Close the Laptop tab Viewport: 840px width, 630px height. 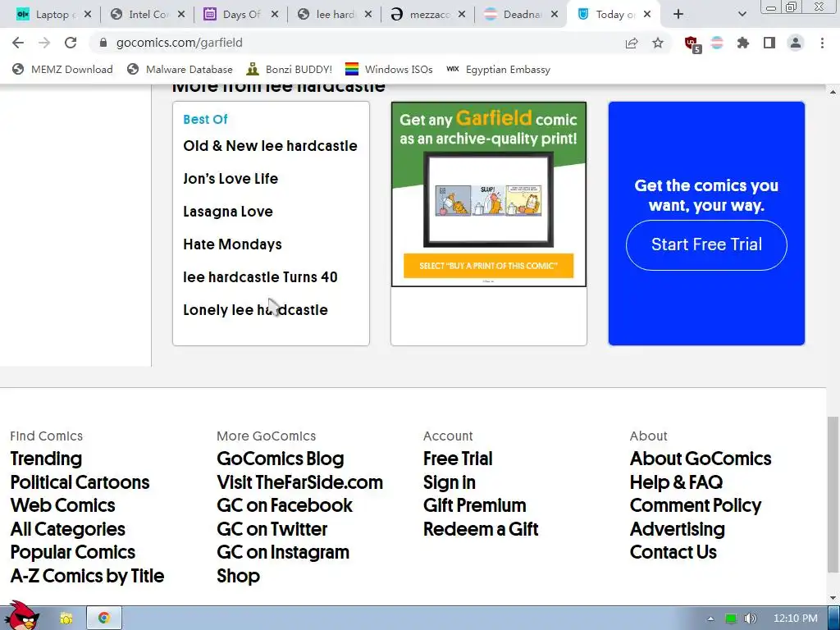click(x=87, y=15)
